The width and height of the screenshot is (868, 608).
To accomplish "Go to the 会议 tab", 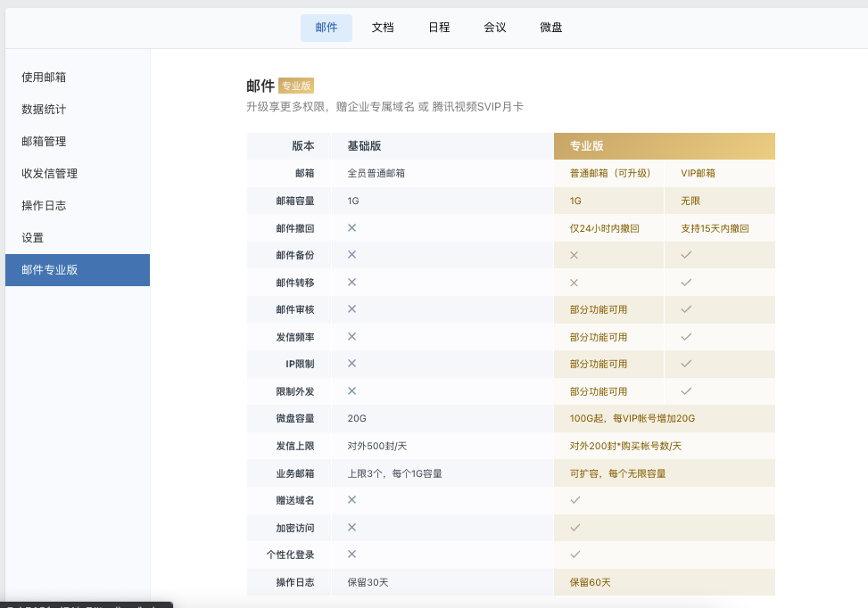I will pyautogui.click(x=495, y=28).
